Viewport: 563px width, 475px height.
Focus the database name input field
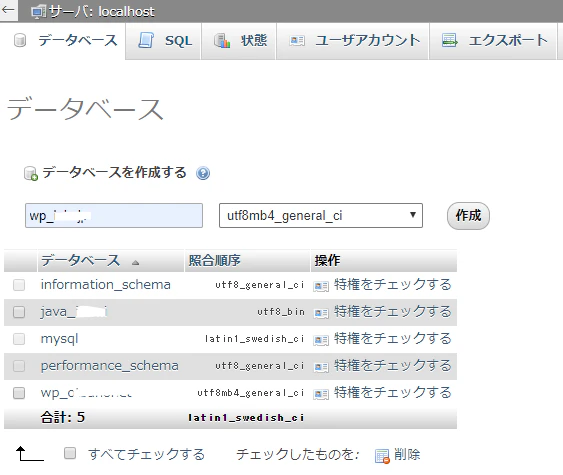coord(114,215)
